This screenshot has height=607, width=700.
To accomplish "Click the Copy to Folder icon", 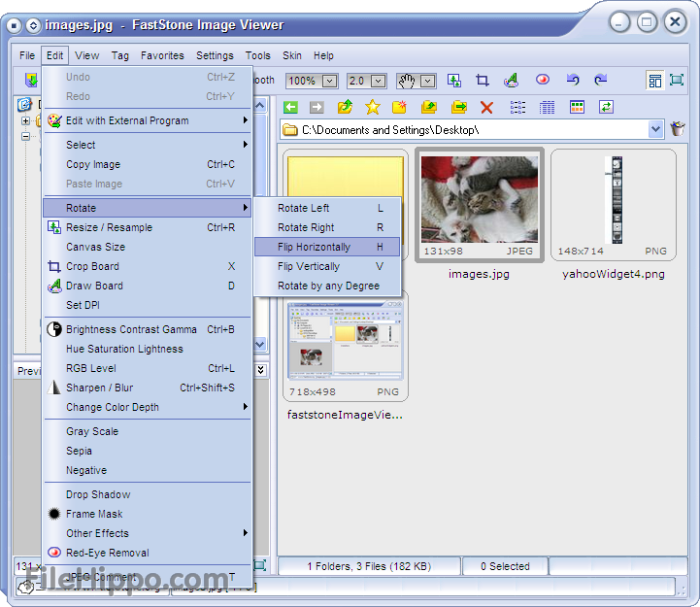I will click(x=428, y=107).
